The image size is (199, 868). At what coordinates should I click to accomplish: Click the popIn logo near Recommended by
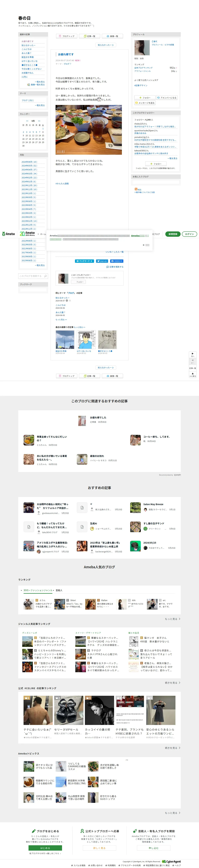(177, 475)
